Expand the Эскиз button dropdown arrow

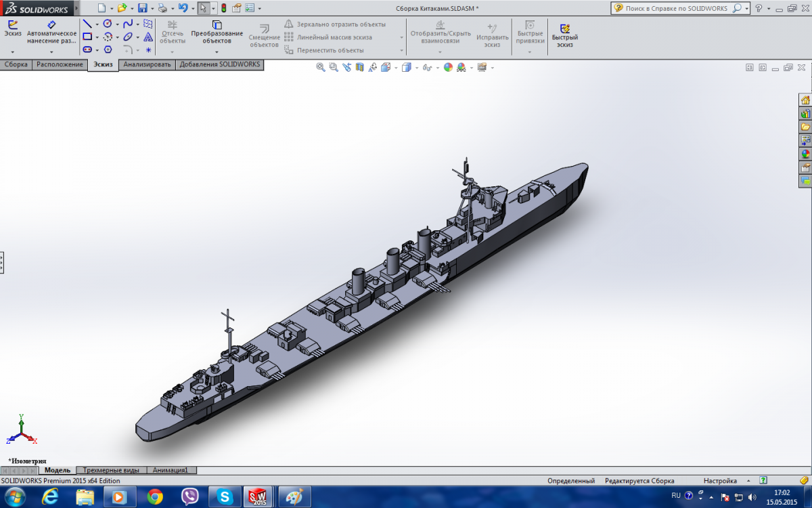tap(13, 51)
